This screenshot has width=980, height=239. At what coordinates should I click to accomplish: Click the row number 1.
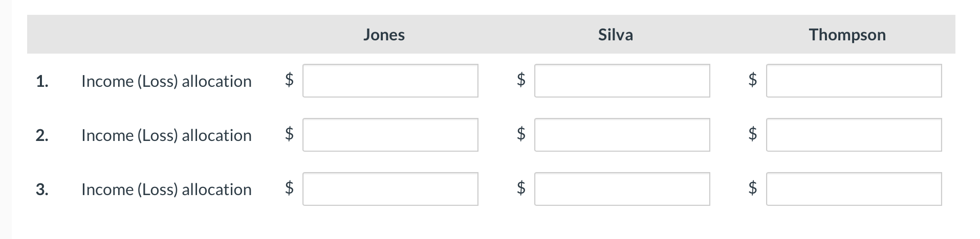[x=42, y=81]
